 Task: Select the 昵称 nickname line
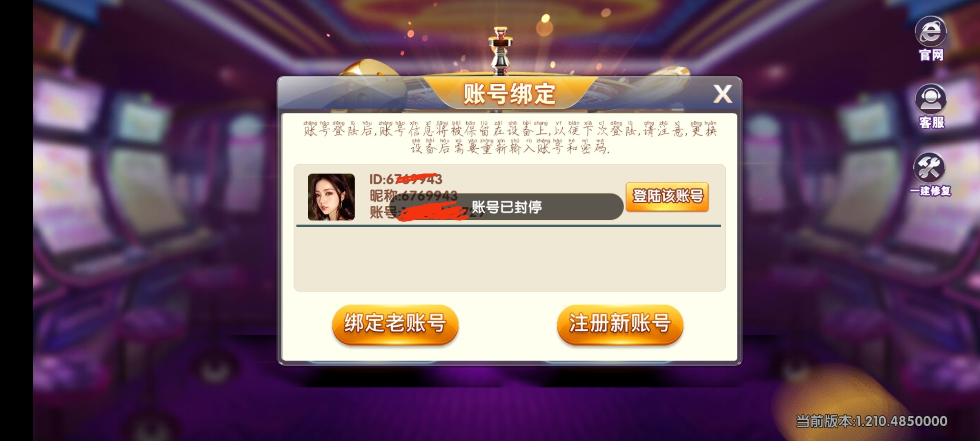[413, 196]
